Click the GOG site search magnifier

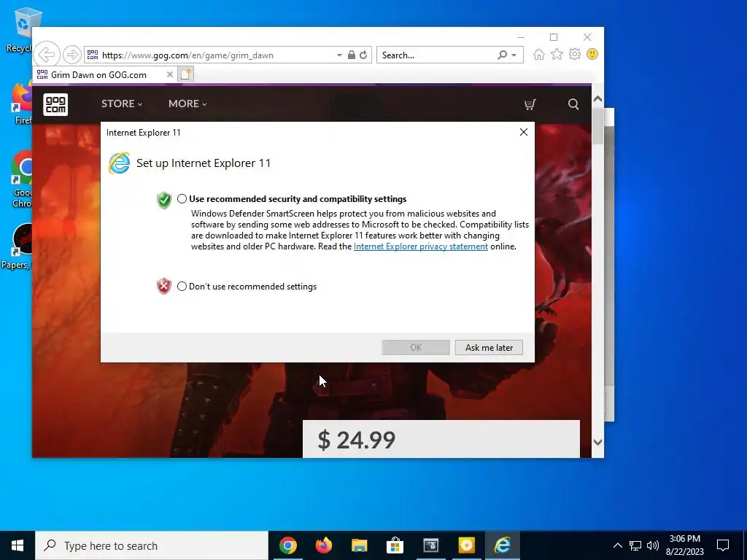pyautogui.click(x=573, y=104)
